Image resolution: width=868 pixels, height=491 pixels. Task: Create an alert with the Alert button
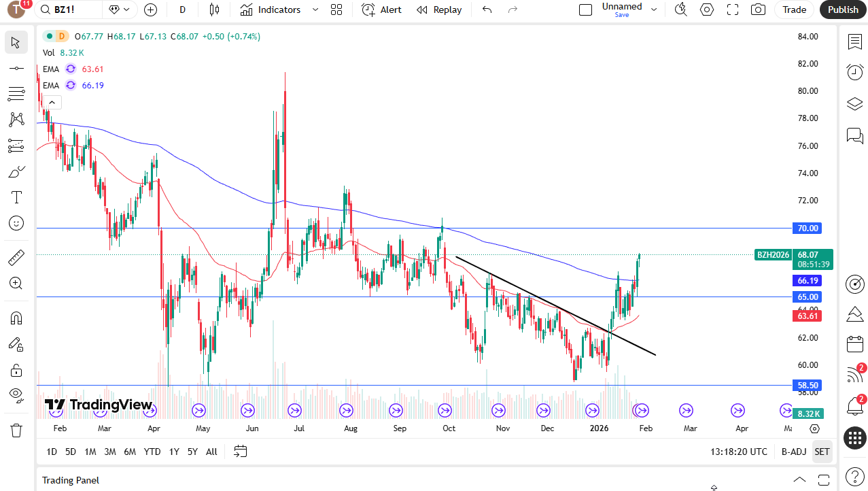tap(381, 10)
